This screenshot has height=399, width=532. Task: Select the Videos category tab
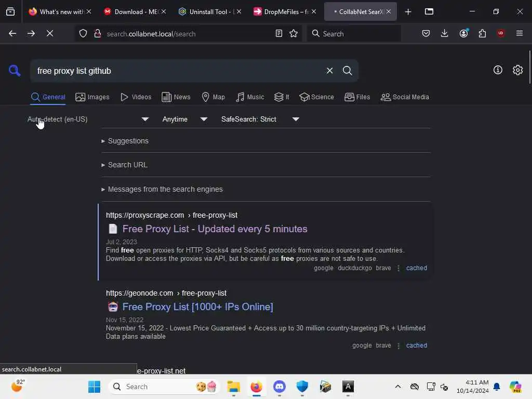136,97
